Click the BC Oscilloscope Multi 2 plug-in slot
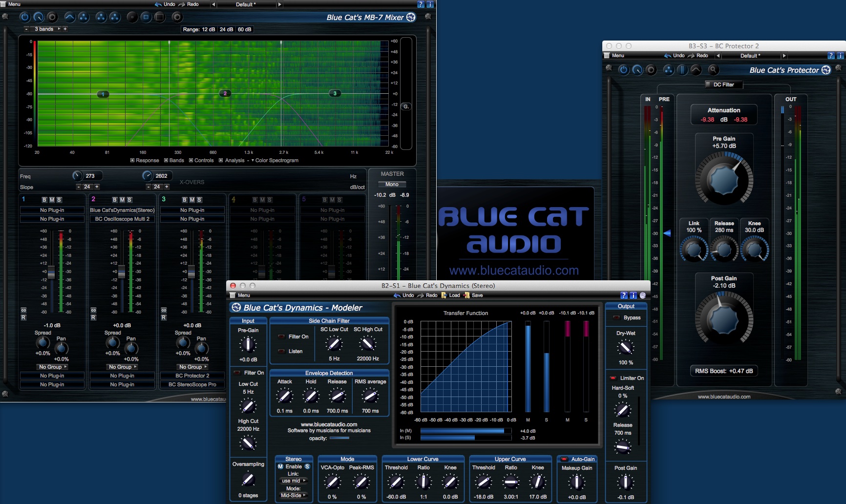The height and width of the screenshot is (504, 846). [122, 219]
